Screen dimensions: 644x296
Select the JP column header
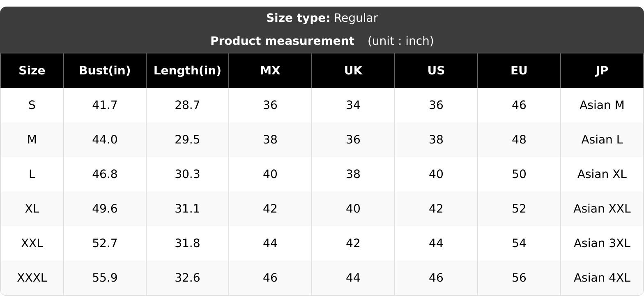tap(602, 71)
